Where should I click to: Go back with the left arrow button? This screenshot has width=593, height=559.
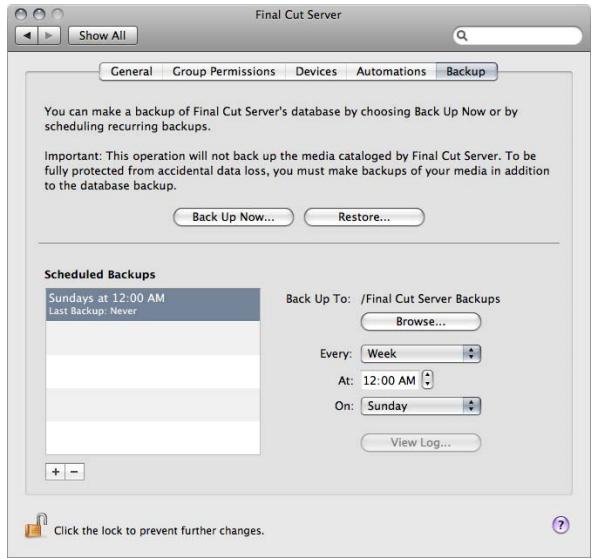click(26, 36)
